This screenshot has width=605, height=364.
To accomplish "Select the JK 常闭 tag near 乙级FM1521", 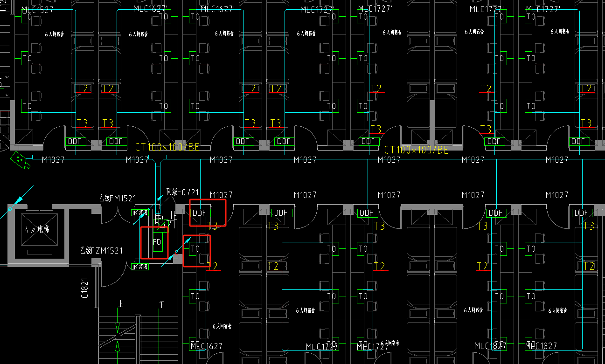I will 139,213.
